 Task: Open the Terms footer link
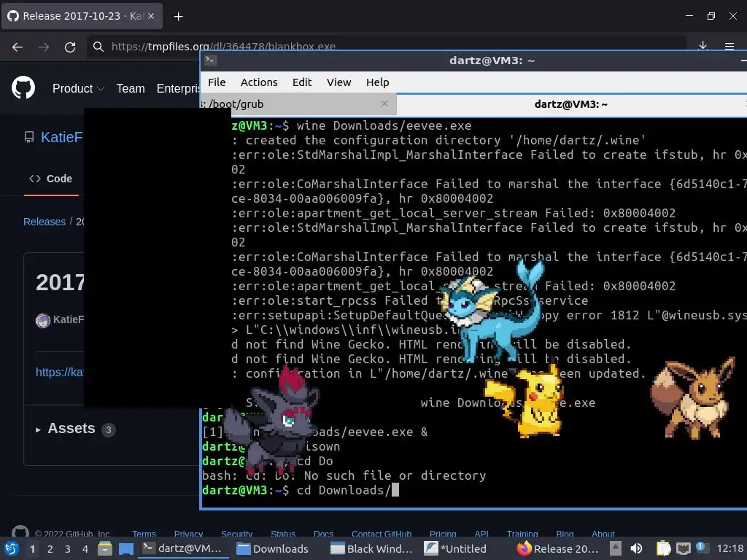pyautogui.click(x=144, y=534)
